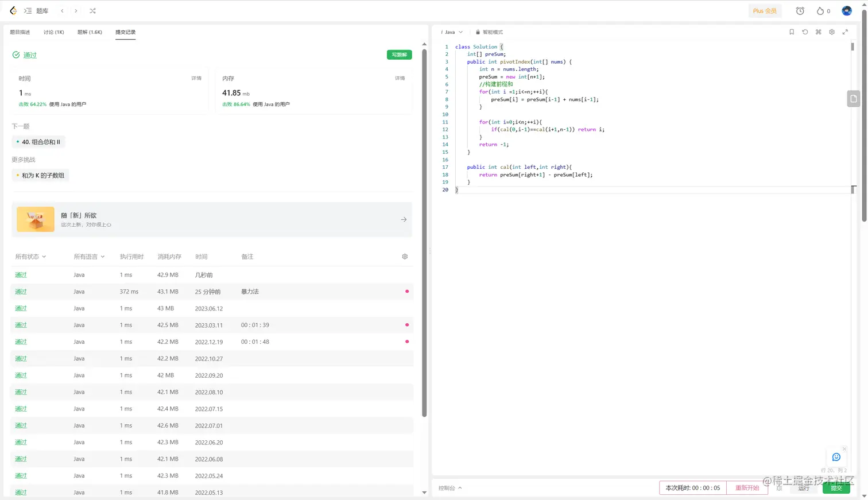Open the 通过 submission with 372 ms
The height and width of the screenshot is (500, 868).
(x=21, y=292)
